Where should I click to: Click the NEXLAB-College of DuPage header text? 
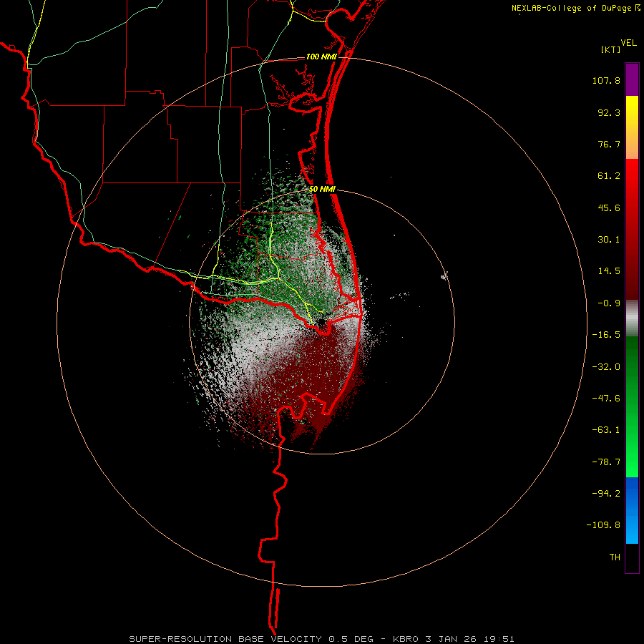coord(572,8)
